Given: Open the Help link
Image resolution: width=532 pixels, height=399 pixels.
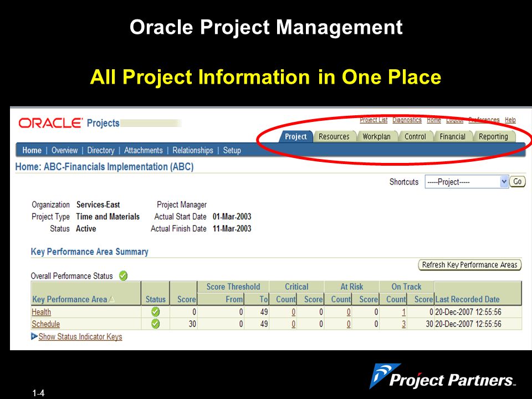Looking at the screenshot, I should (x=510, y=120).
